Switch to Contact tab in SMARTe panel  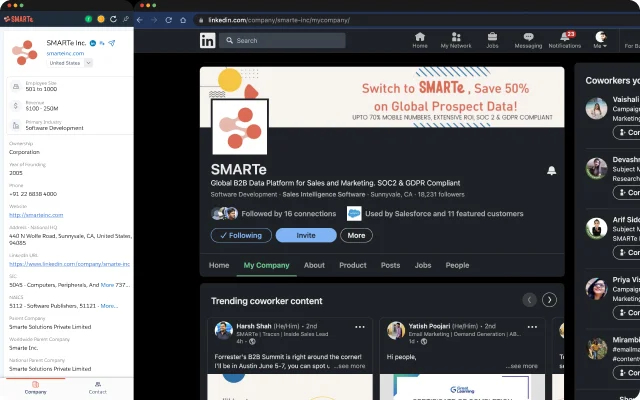(x=98, y=388)
